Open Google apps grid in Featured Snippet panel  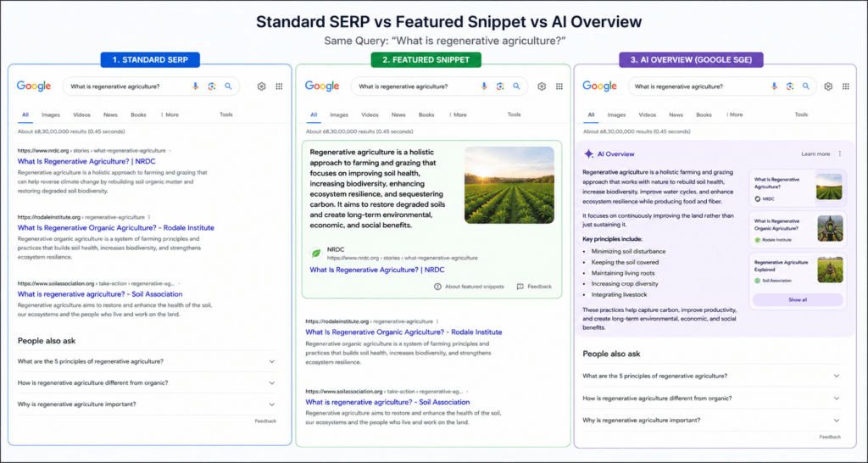click(x=559, y=86)
